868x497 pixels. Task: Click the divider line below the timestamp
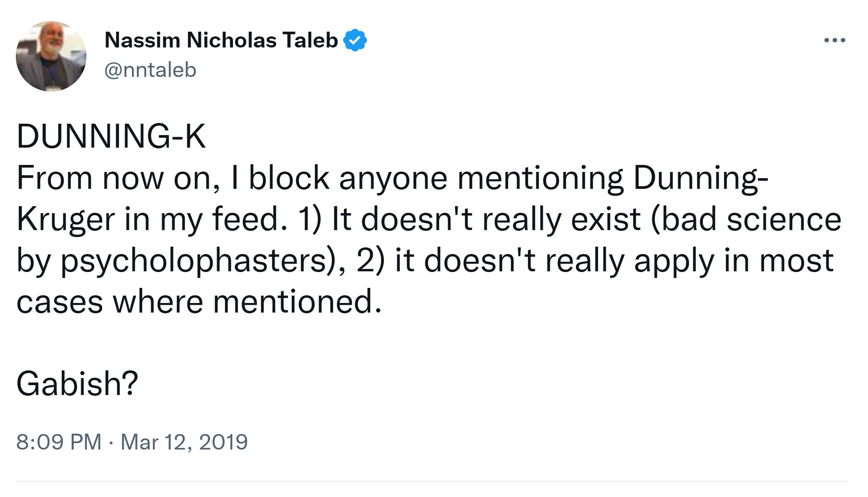click(x=432, y=481)
